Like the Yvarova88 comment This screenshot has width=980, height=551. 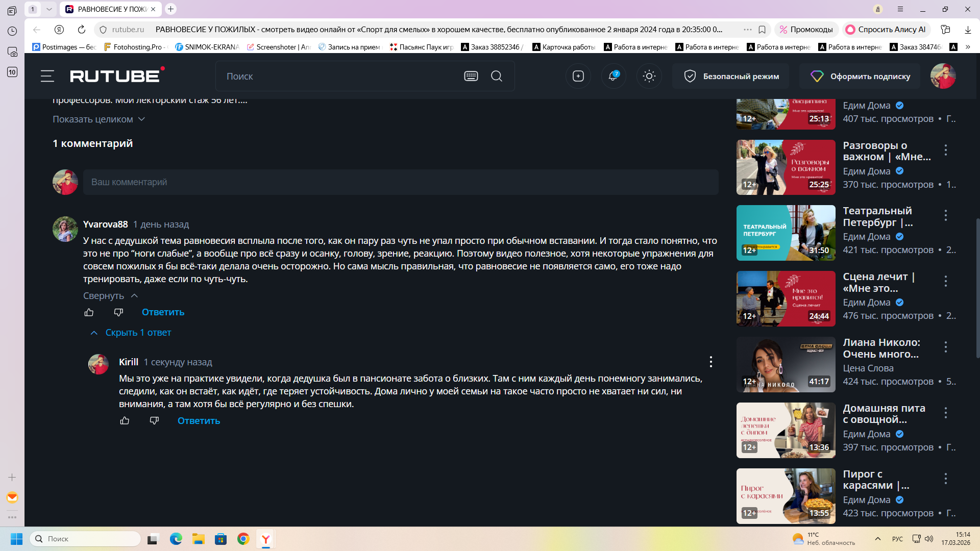[89, 312]
